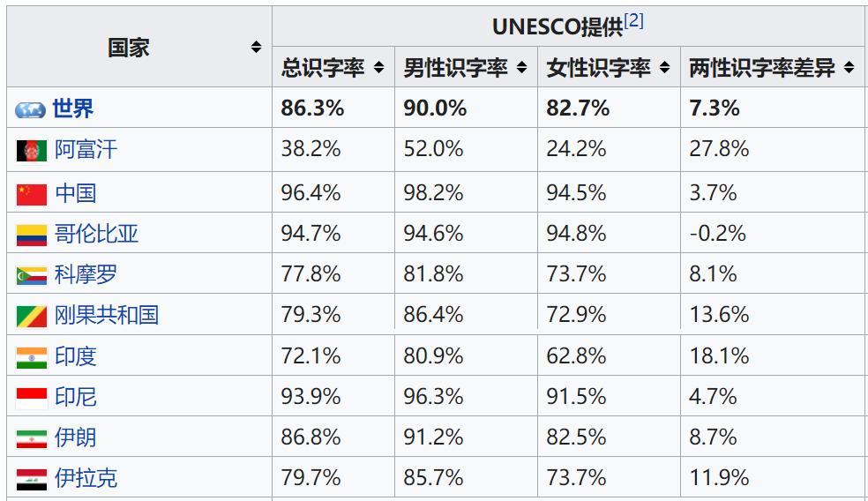Screen dimensions: 868x501
Task: Click the China flag icon
Action: coord(32,195)
